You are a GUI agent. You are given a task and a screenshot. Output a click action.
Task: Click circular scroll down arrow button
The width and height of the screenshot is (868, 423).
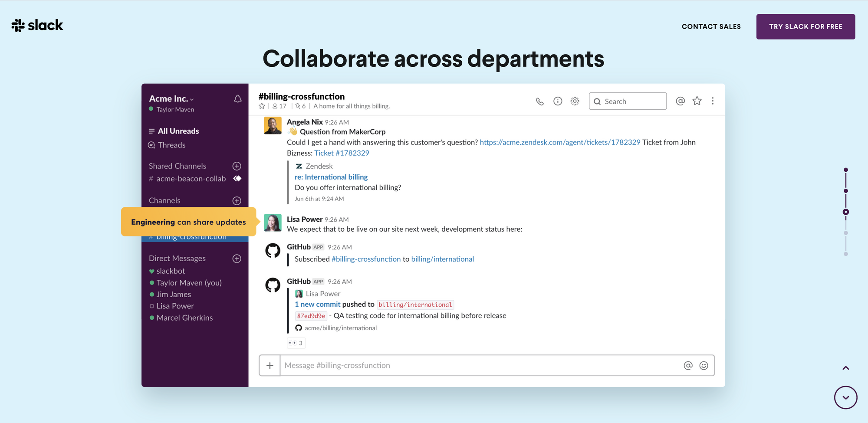(x=846, y=397)
